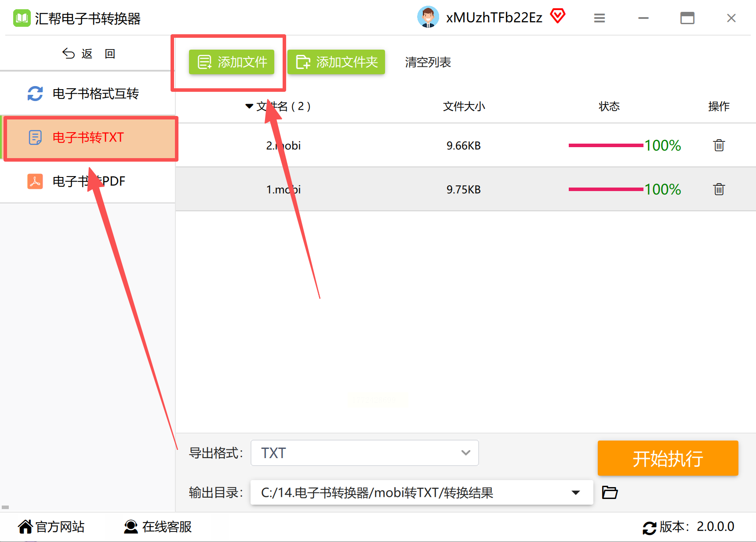The width and height of the screenshot is (756, 542).
Task: Expand the 导出格式 TXT dropdown
Action: [364, 453]
